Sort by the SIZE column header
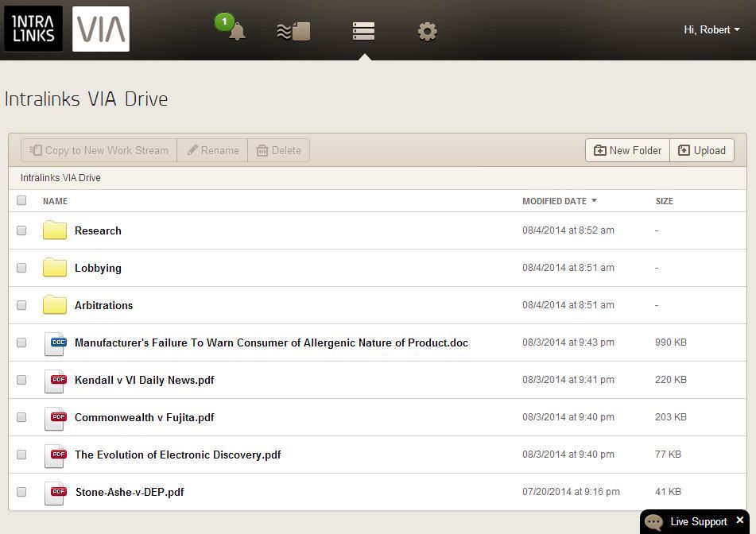Image resolution: width=756 pixels, height=534 pixels. point(664,201)
